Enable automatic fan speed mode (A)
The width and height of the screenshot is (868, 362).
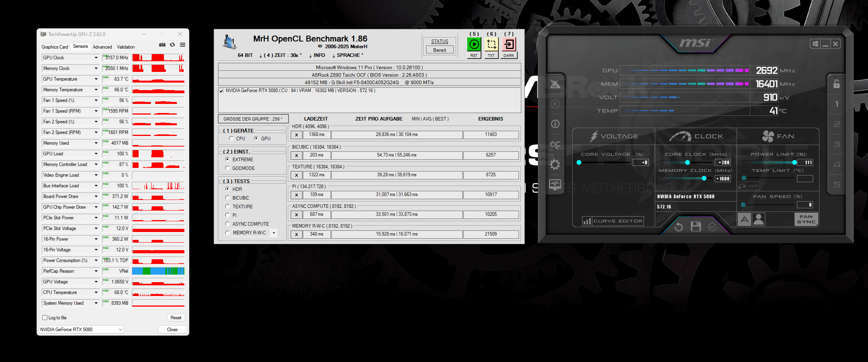[x=744, y=219]
